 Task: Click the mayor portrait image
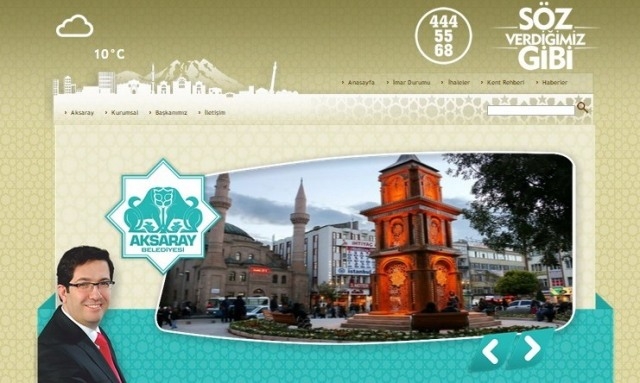[80, 314]
